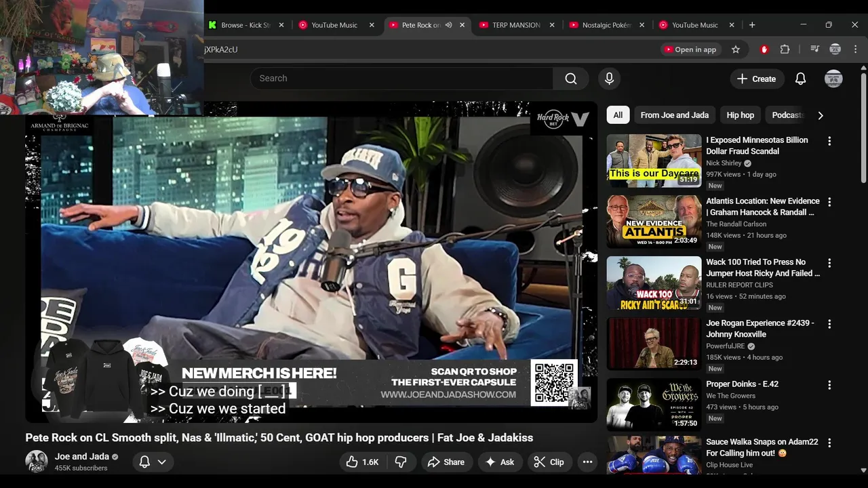Open Sauce Walka Snaps thumbnail

tap(654, 455)
